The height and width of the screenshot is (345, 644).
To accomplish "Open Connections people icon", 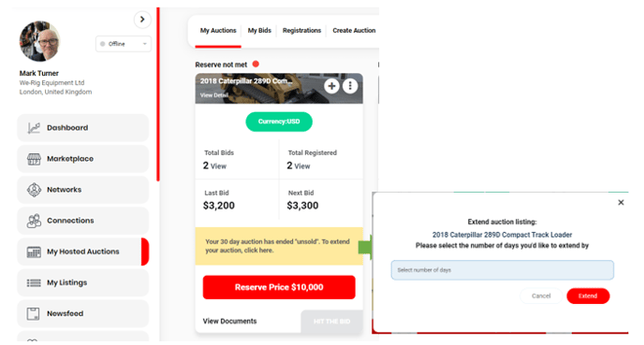I will (x=34, y=221).
